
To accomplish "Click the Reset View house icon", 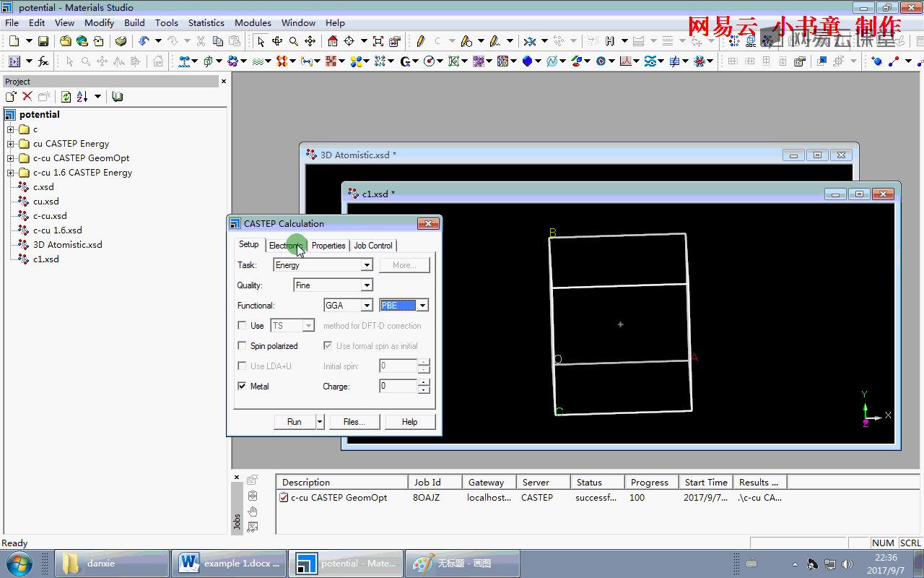I will tap(332, 41).
